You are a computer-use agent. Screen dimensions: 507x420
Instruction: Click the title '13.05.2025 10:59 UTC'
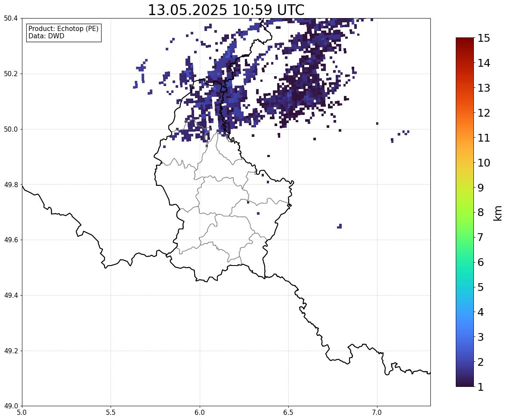226,10
